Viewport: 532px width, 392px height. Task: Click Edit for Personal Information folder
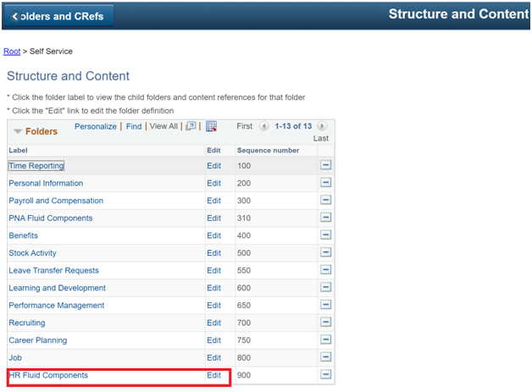coord(213,183)
